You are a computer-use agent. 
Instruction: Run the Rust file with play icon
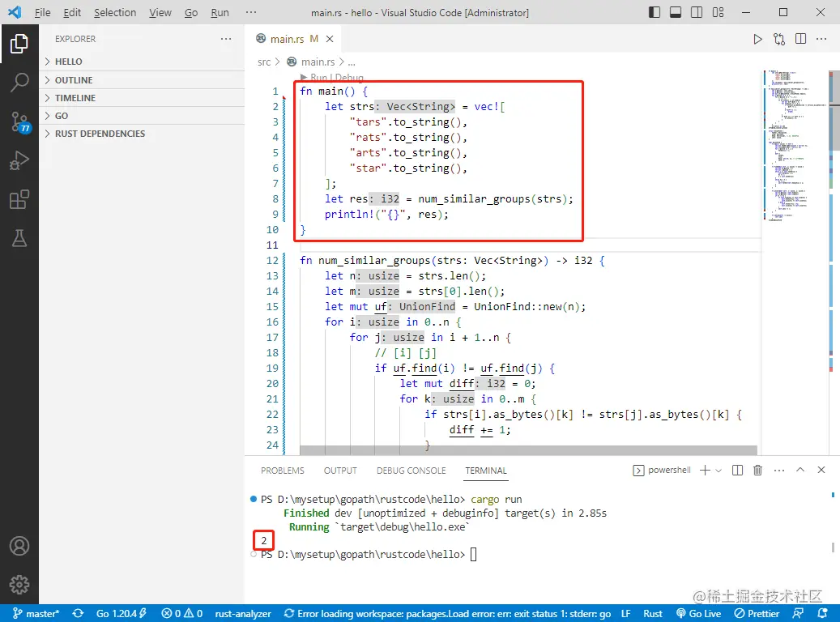click(757, 39)
